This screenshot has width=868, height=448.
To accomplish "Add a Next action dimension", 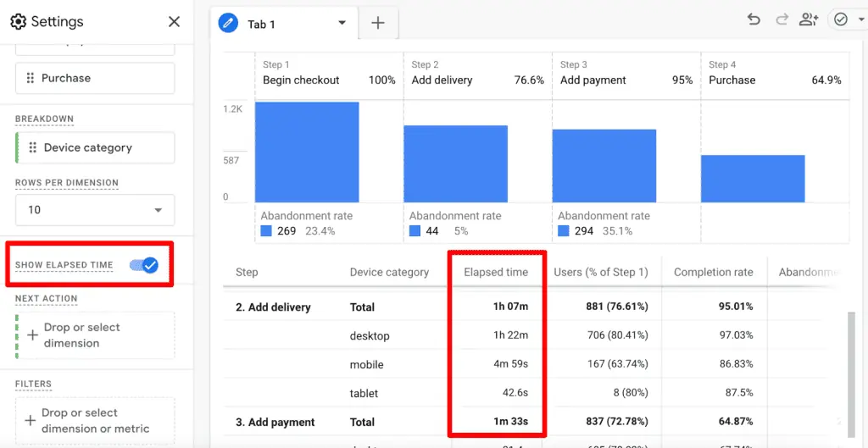I will 95,335.
